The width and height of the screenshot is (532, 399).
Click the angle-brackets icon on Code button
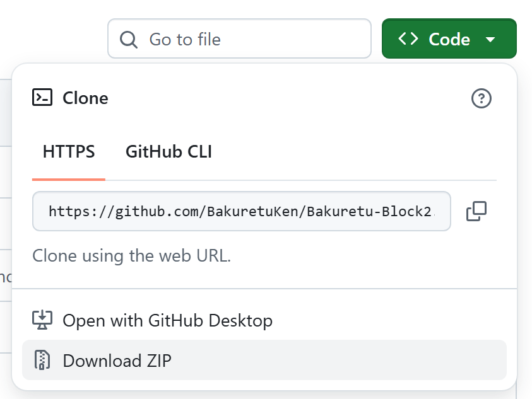coord(408,39)
